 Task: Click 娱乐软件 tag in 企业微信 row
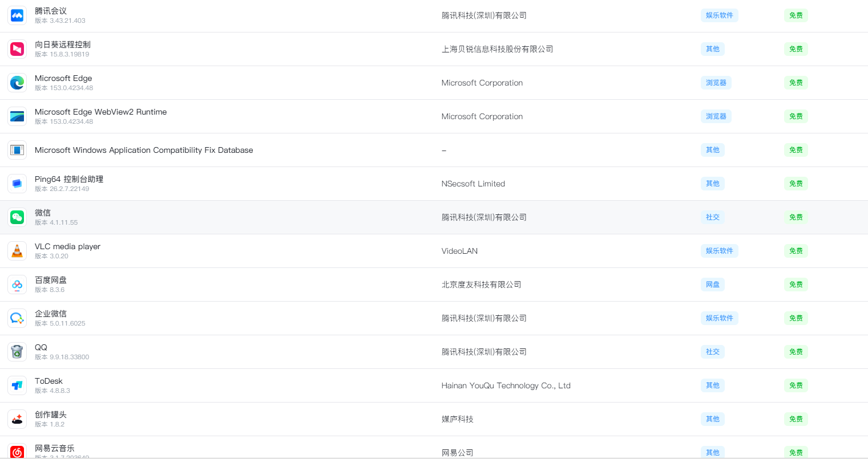(719, 318)
